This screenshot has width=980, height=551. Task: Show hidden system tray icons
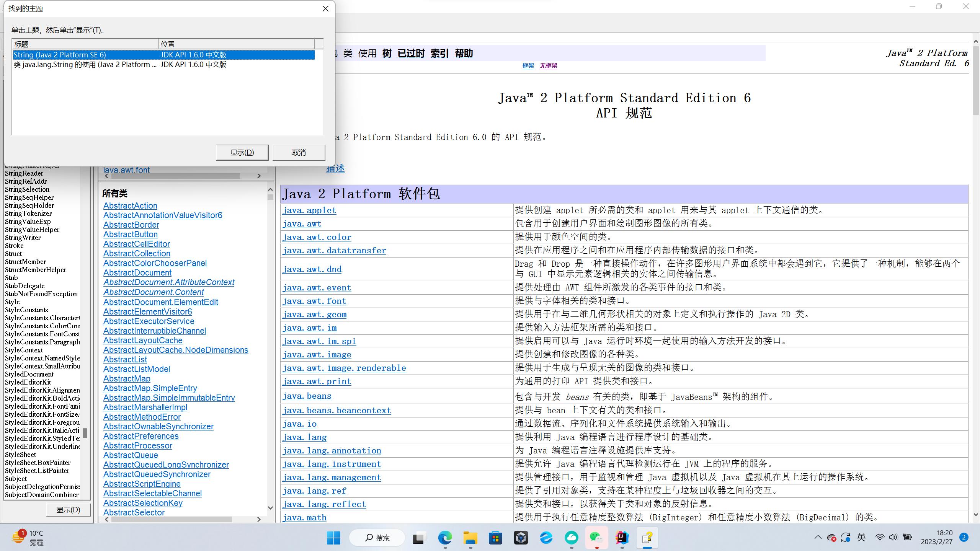pyautogui.click(x=818, y=537)
